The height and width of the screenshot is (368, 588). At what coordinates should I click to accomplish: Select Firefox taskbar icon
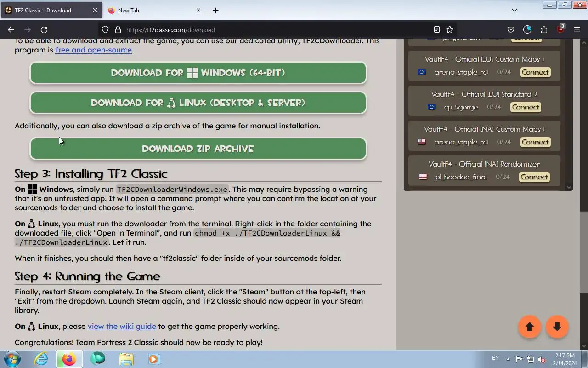tap(69, 359)
